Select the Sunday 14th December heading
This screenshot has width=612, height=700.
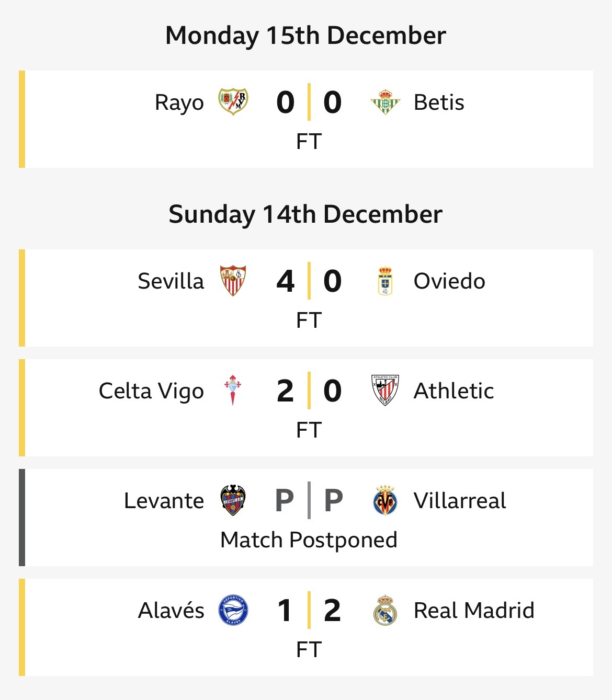tap(305, 214)
